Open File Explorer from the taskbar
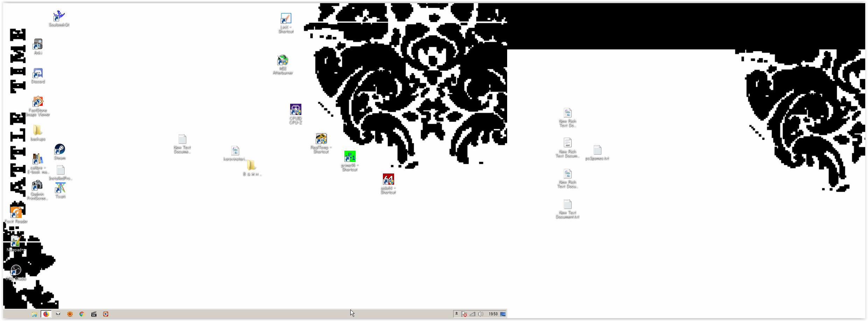Image resolution: width=868 pixels, height=321 pixels. 34,314
